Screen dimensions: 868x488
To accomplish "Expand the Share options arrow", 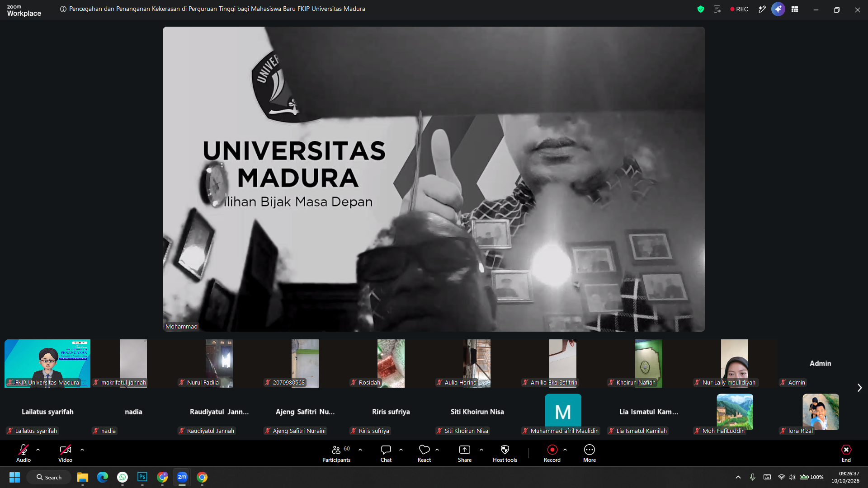I will [x=481, y=450].
